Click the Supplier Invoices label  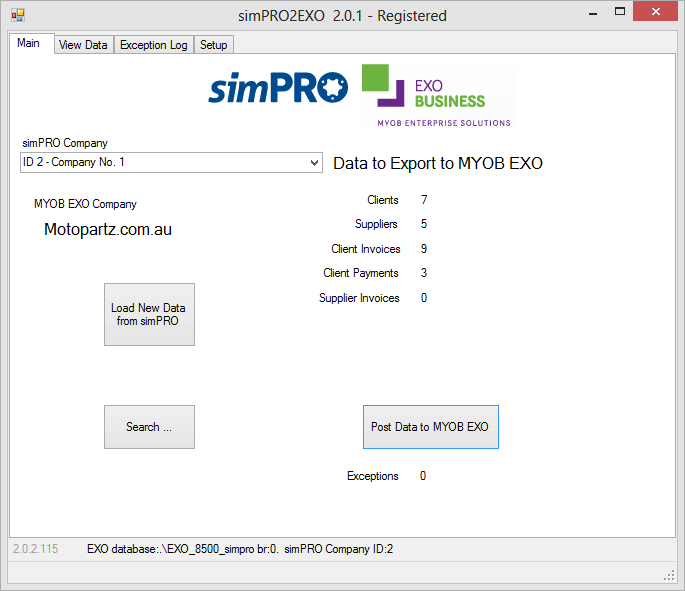[x=359, y=298]
